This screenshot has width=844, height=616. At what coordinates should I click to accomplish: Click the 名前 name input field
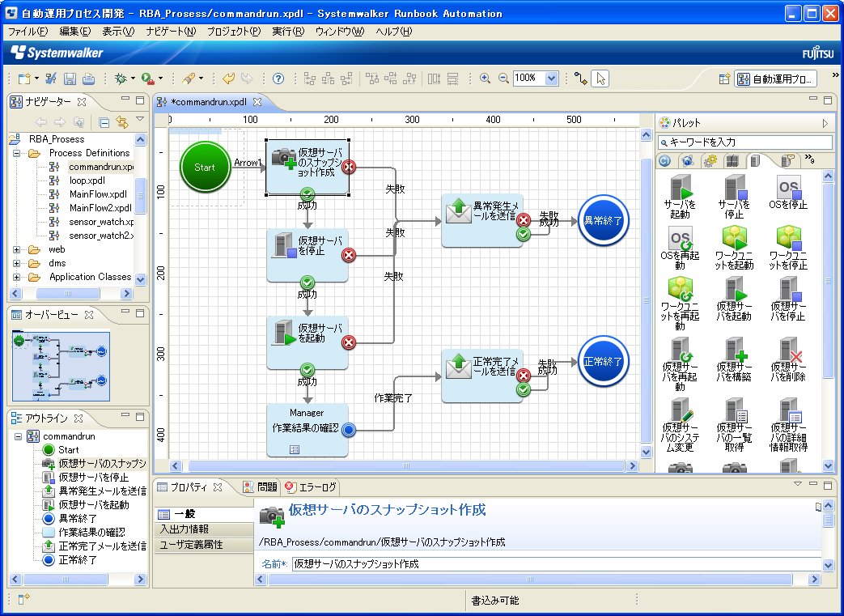[x=557, y=564]
